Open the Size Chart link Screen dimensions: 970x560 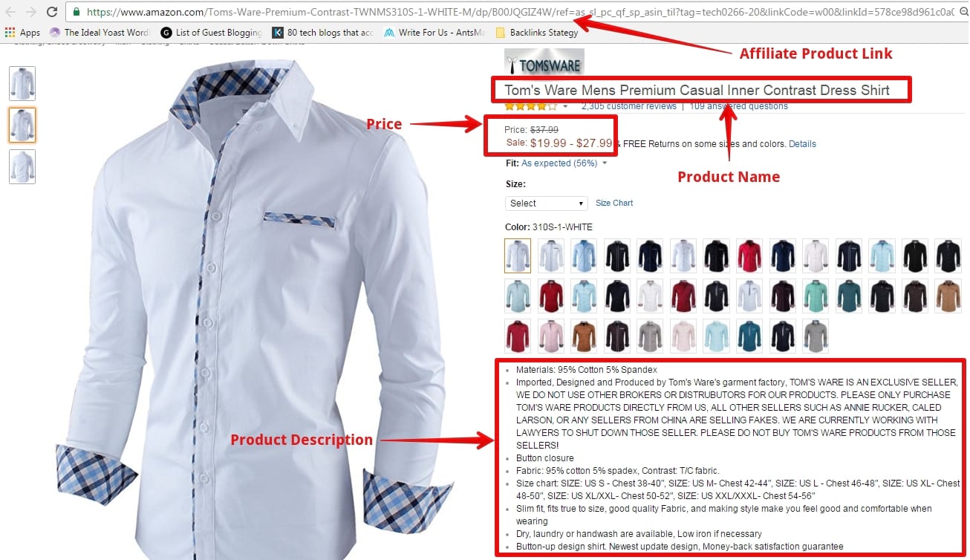pyautogui.click(x=614, y=204)
